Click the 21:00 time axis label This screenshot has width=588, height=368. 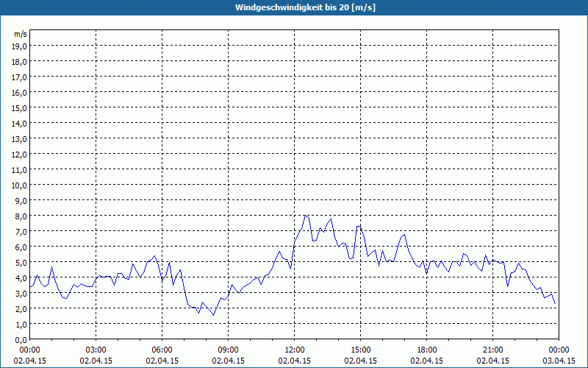click(x=492, y=350)
